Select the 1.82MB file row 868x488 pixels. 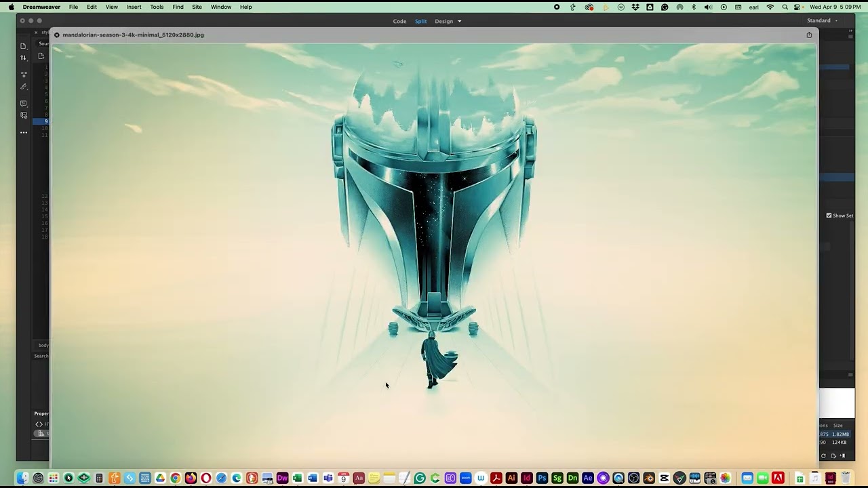835,434
